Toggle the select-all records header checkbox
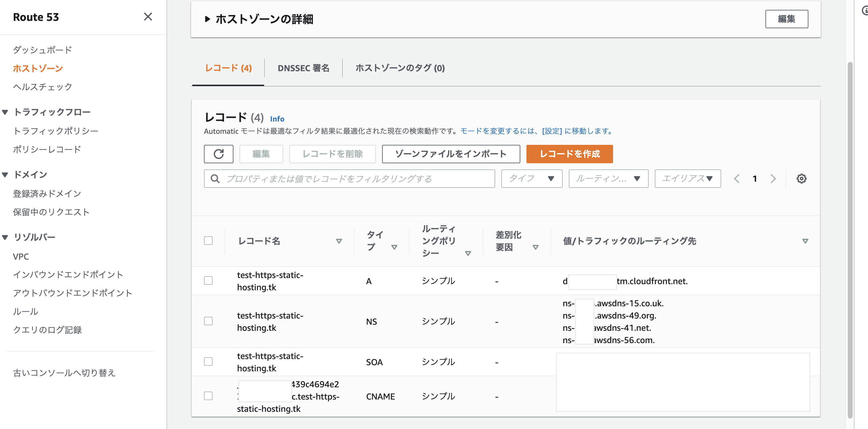The width and height of the screenshot is (868, 429). pyautogui.click(x=208, y=241)
